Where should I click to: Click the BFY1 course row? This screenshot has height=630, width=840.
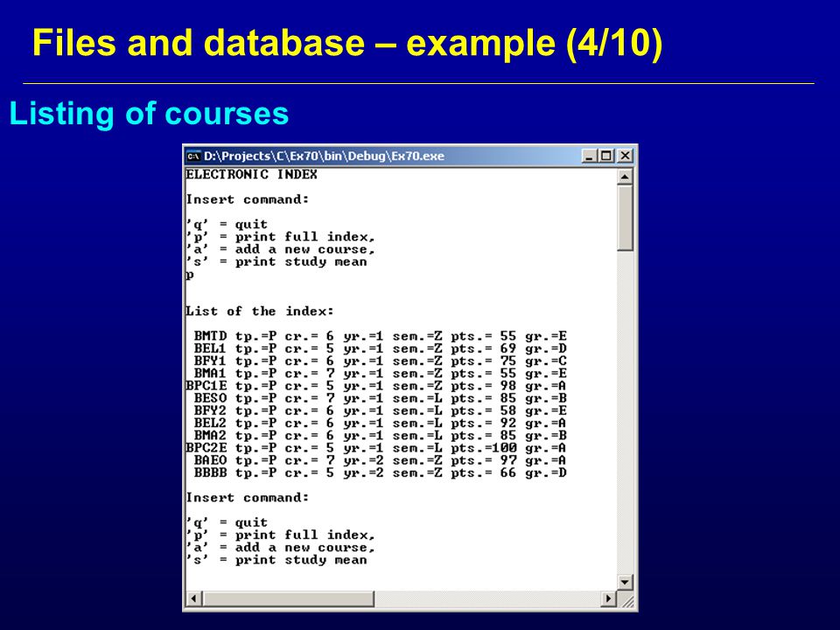(x=380, y=361)
